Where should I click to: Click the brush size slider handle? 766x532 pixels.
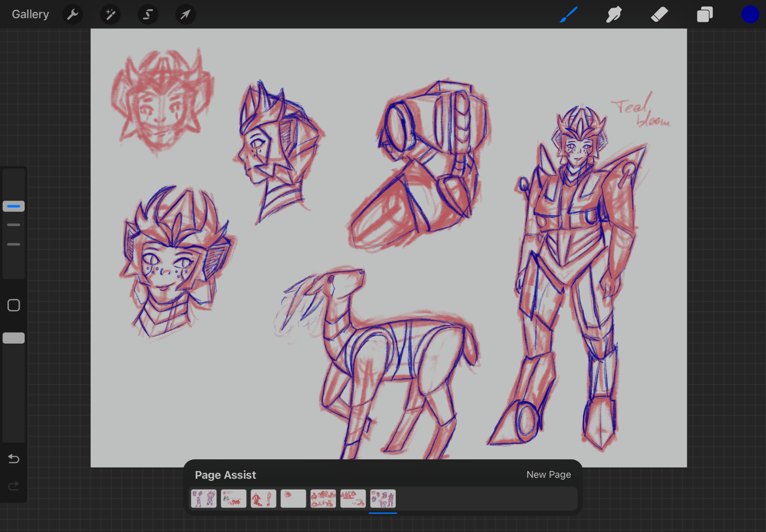point(14,206)
